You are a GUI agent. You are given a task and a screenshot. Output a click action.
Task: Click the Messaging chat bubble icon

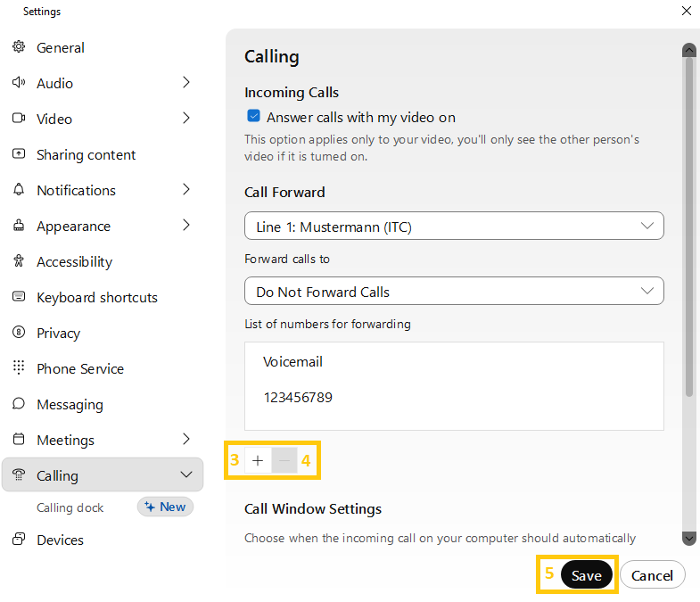tap(19, 404)
